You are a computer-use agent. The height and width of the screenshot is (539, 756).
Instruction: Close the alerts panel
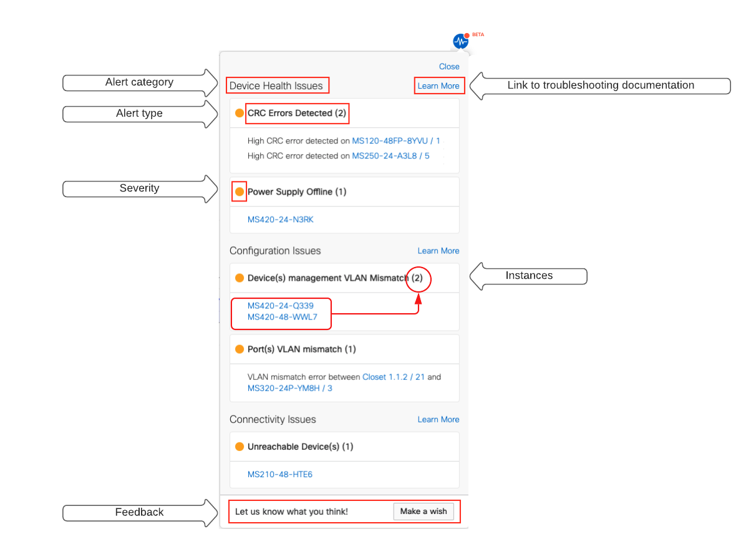click(x=448, y=66)
